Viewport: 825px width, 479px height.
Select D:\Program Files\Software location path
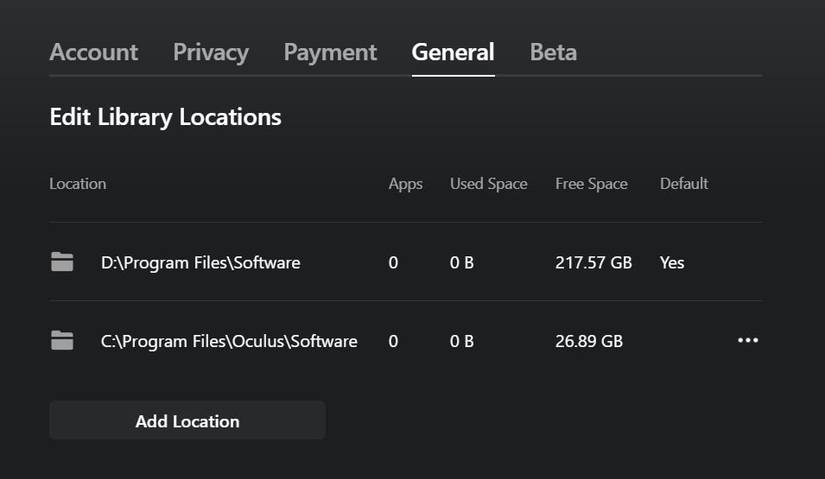click(200, 263)
